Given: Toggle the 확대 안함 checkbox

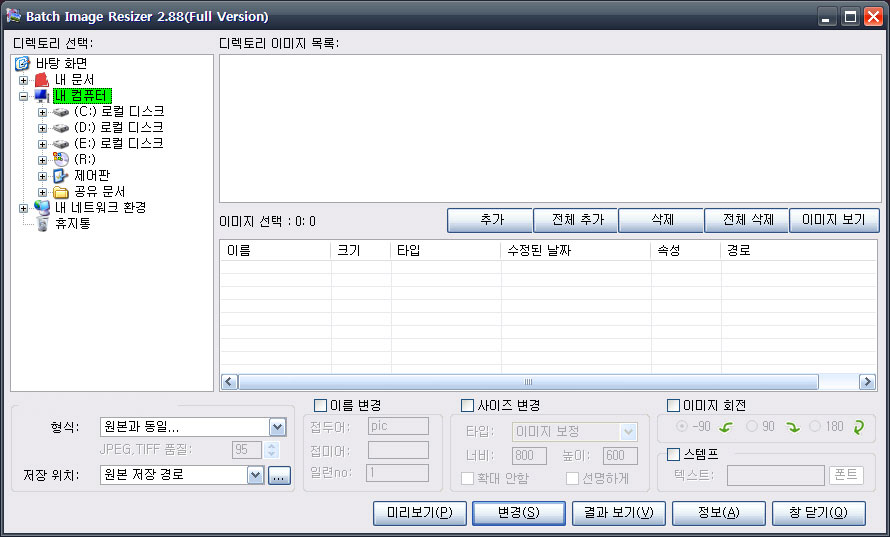Looking at the screenshot, I should (467, 478).
